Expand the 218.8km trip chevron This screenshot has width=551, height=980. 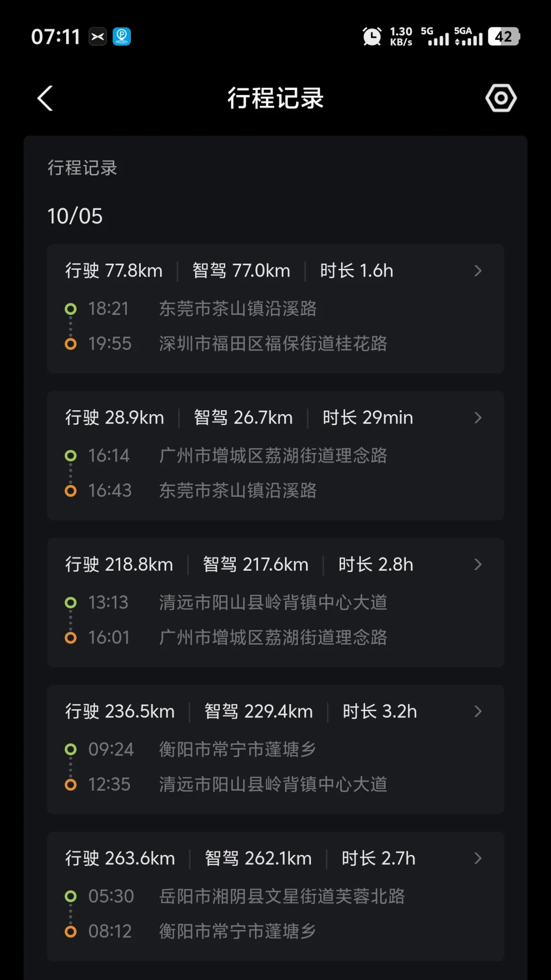tap(478, 565)
